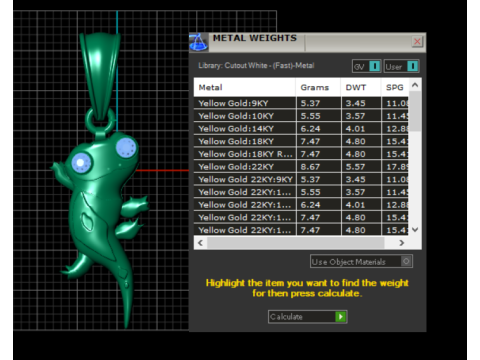This screenshot has height=360, width=480.
Task: Select the Yellow Gold:10KY row
Action: click(301, 116)
